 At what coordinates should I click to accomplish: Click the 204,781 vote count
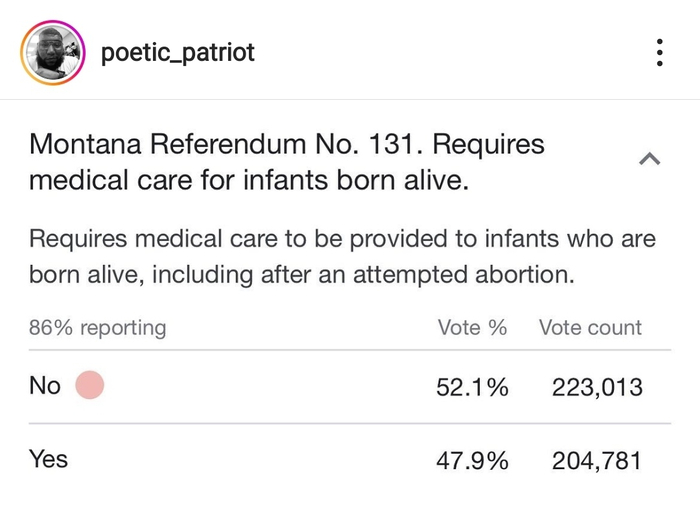pos(596,461)
